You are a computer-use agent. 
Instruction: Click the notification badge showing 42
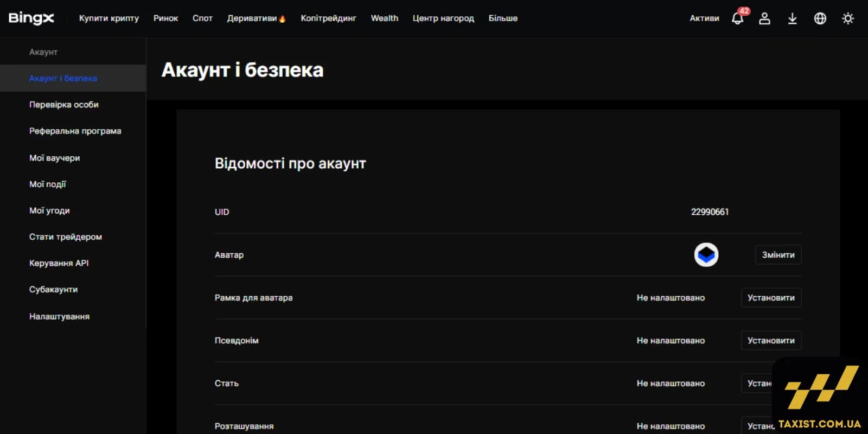744,11
